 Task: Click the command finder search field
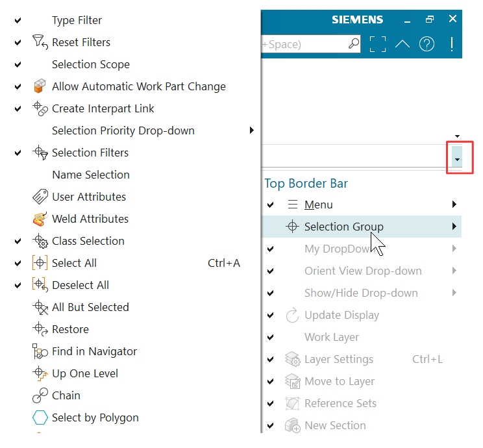(310, 44)
